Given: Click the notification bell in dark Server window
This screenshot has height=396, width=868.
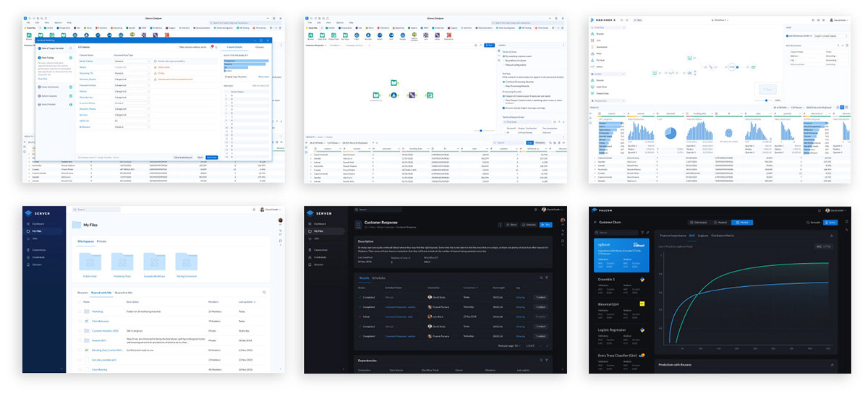Looking at the screenshot, I should pyautogui.click(x=536, y=210).
